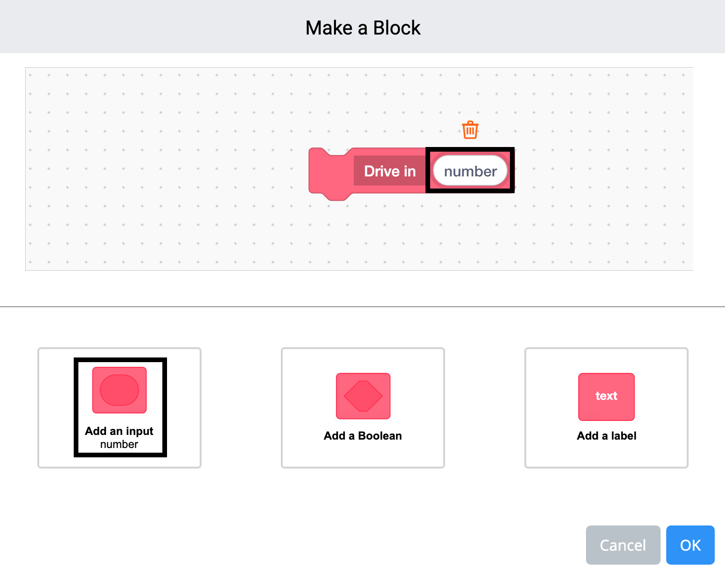Click the orange trash icon above the block
The width and height of the screenshot is (725, 588).
pos(470,130)
